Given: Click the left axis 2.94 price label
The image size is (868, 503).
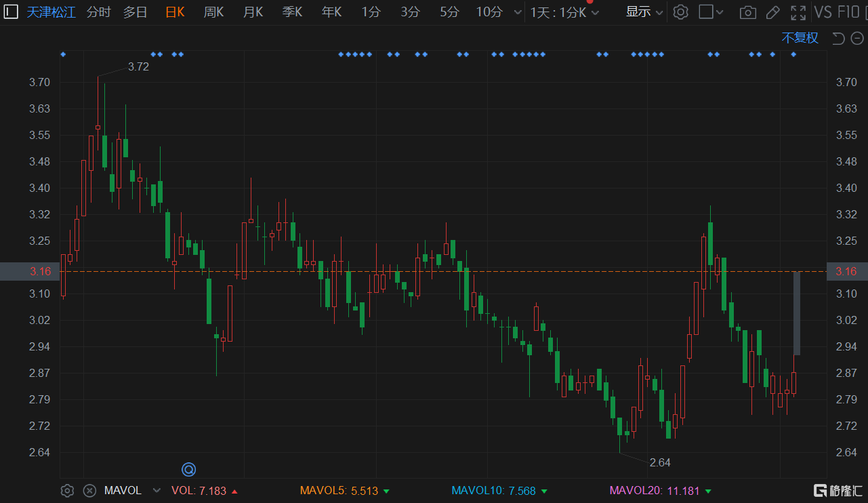Looking at the screenshot, I should (x=40, y=346).
